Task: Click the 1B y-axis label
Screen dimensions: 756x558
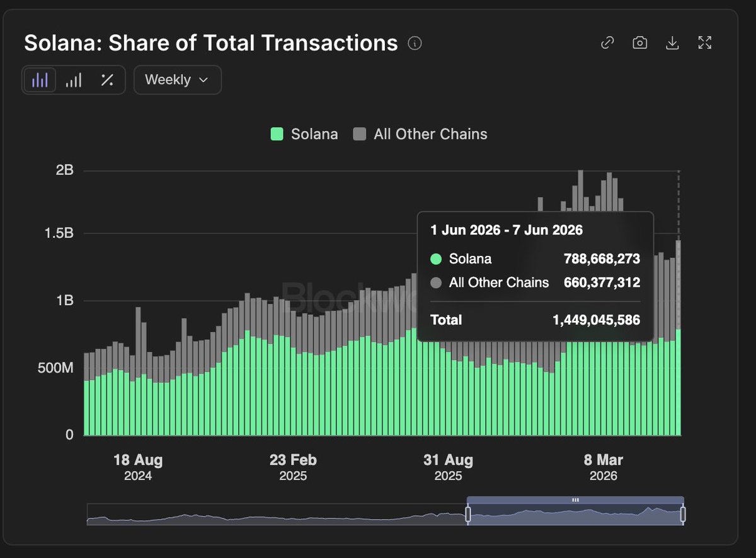Action: tap(65, 301)
